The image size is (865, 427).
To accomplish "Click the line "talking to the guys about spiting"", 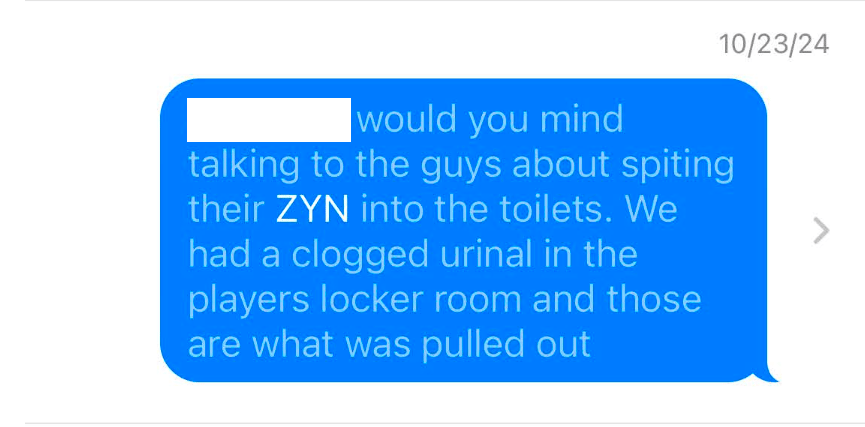I will coord(461,165).
